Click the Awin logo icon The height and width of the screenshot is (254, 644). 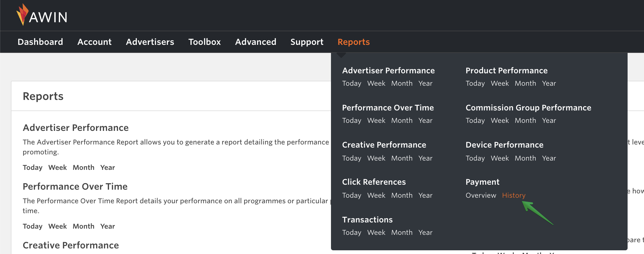22,15
